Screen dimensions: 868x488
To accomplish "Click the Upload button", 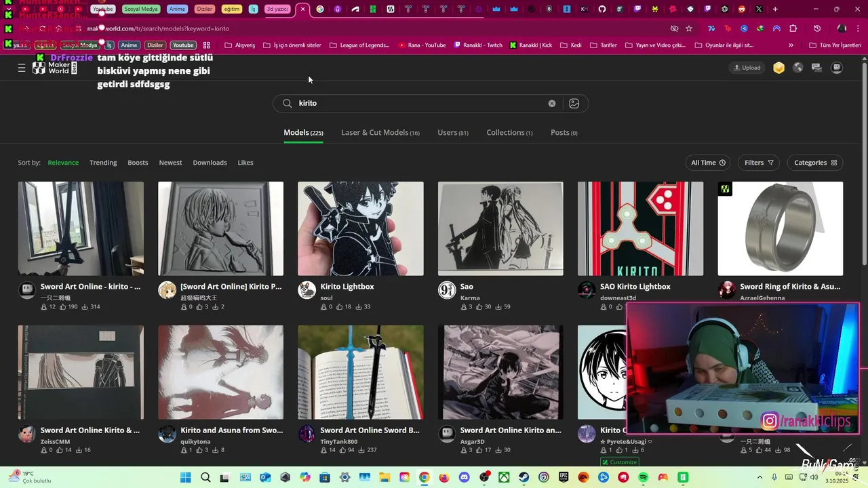I will (x=747, y=68).
